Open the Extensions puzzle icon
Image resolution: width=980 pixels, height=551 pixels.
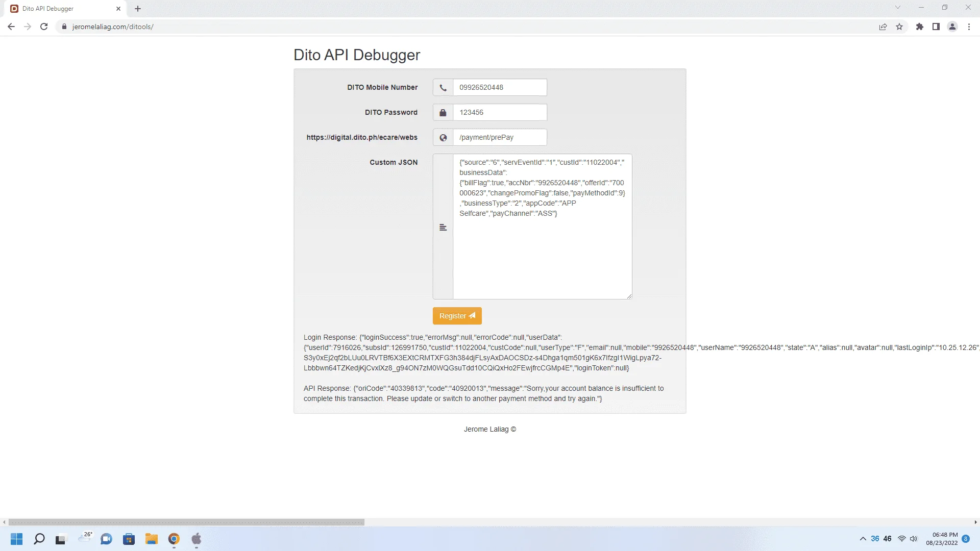point(920,27)
